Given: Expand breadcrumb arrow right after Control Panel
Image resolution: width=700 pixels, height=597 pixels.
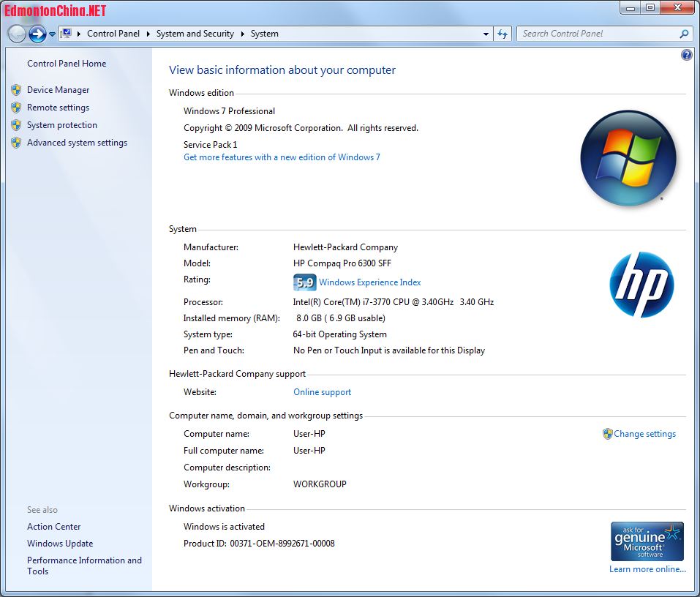Looking at the screenshot, I should [148, 34].
